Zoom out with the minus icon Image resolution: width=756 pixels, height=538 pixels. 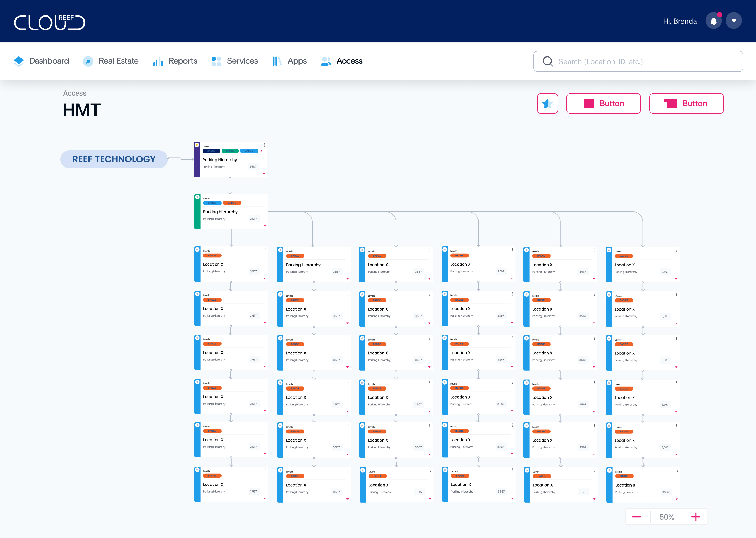click(637, 517)
